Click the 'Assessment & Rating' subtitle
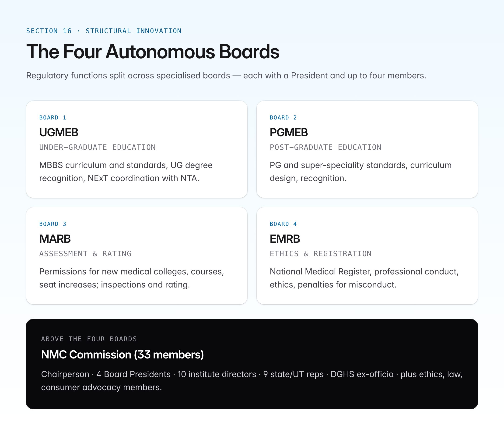The width and height of the screenshot is (504, 435). click(85, 253)
